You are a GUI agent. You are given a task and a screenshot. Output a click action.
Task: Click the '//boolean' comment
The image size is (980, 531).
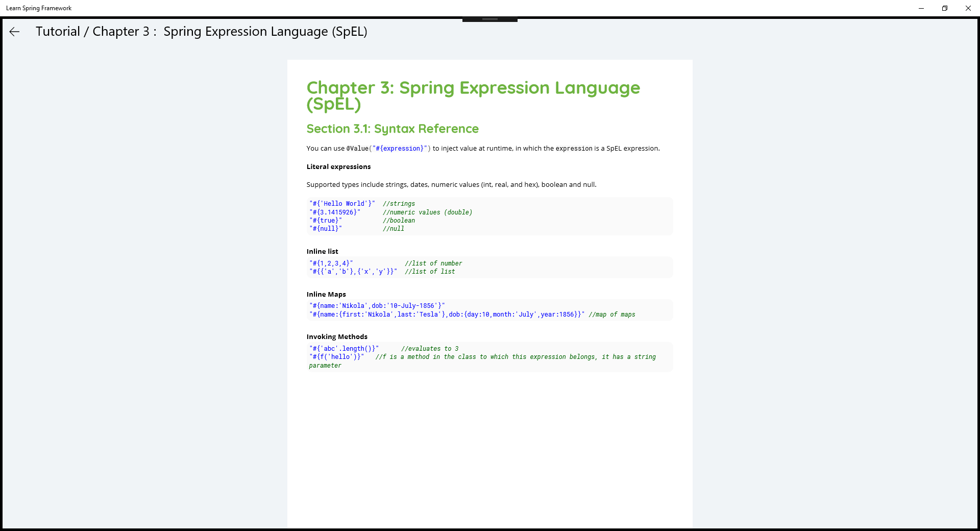coord(399,221)
